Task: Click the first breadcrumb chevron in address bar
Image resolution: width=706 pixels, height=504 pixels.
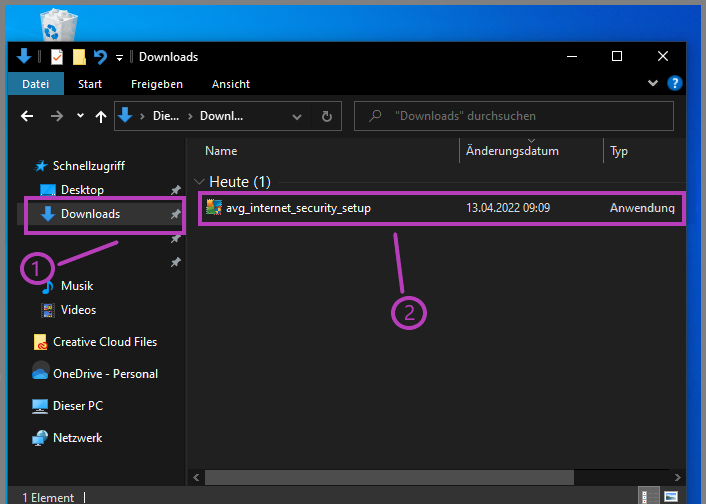Action: tap(142, 116)
